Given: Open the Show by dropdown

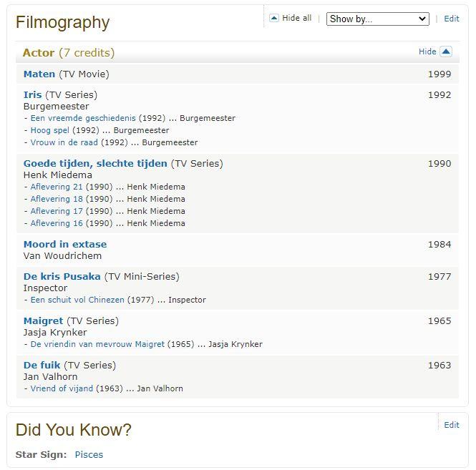Looking at the screenshot, I should (377, 19).
